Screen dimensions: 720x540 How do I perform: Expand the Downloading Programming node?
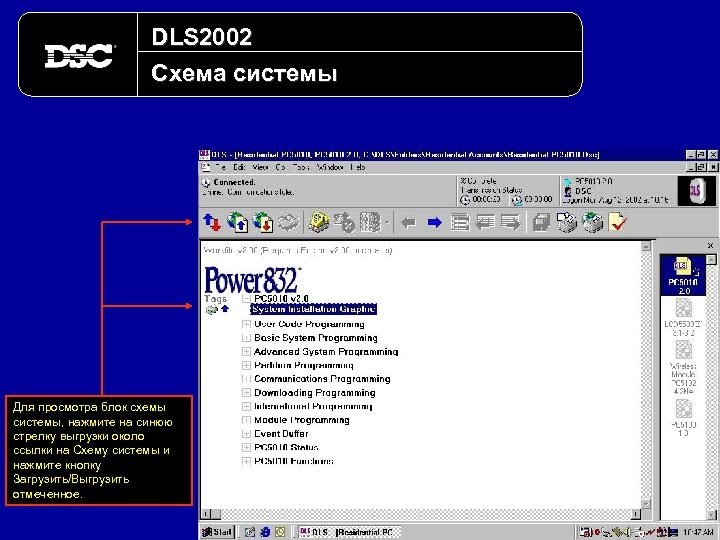coord(246,393)
